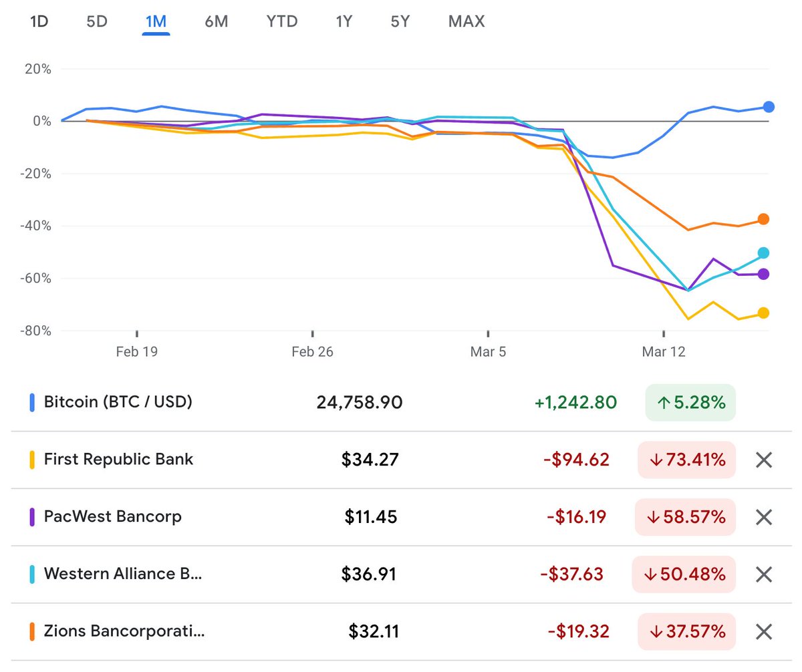Viewport: 802px width, 672px height.
Task: Click the cyan Western Alliance color marker
Action: (x=32, y=574)
